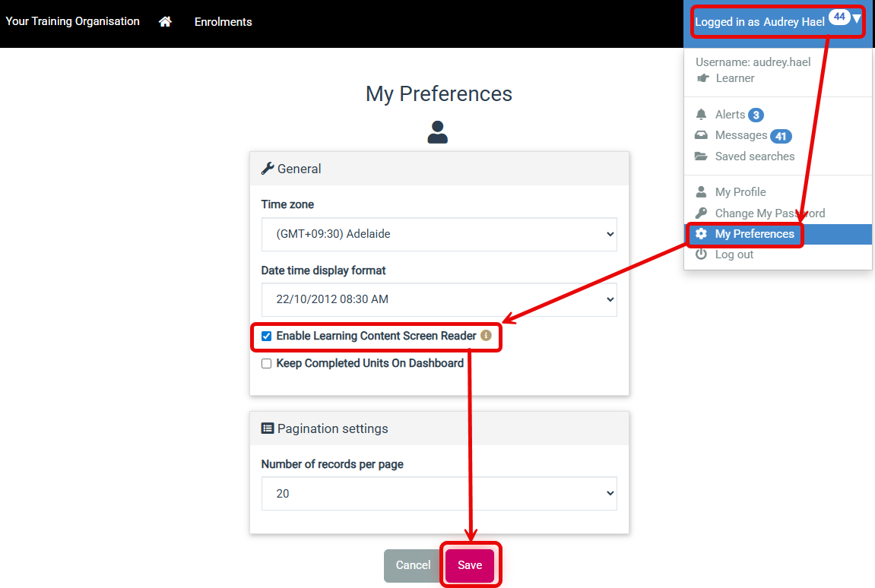Viewport: 875px width, 588px height.
Task: Click the folder icon for Saved searches
Action: coord(702,156)
